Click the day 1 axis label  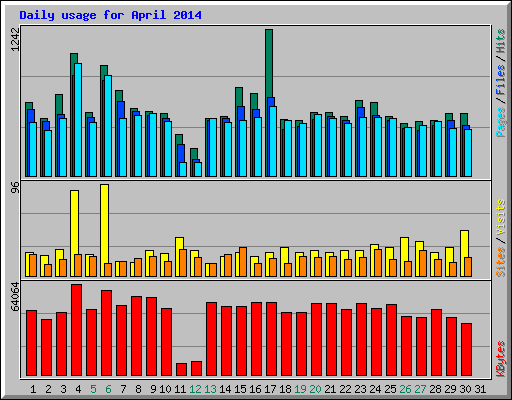pos(33,389)
